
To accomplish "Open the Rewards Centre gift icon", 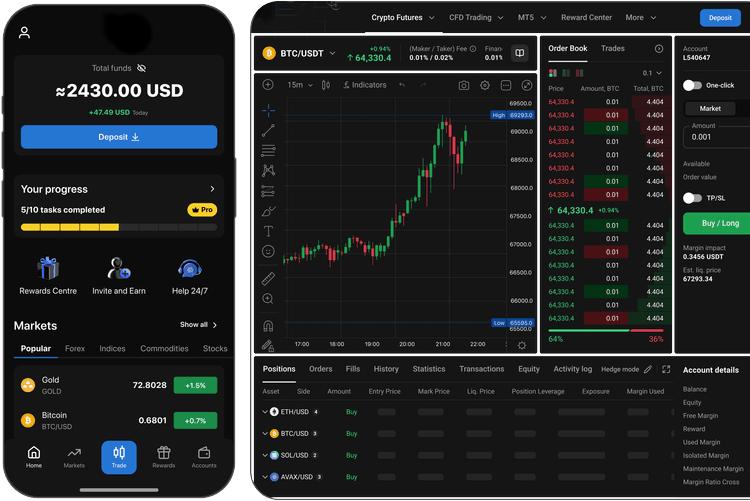I will pyautogui.click(x=48, y=269).
